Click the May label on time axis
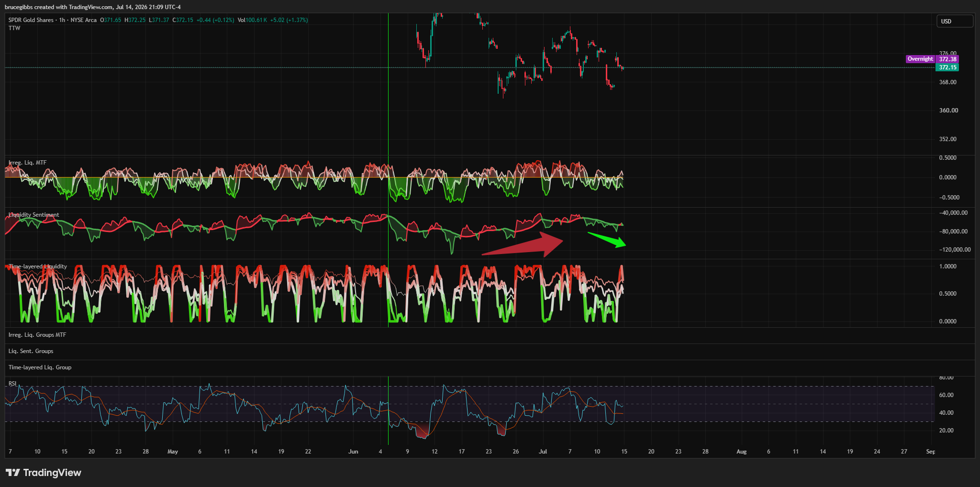This screenshot has height=487, width=980. (173, 452)
